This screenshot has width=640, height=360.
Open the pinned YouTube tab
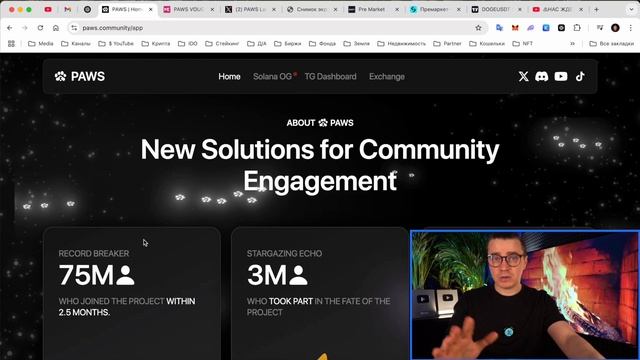48,9
